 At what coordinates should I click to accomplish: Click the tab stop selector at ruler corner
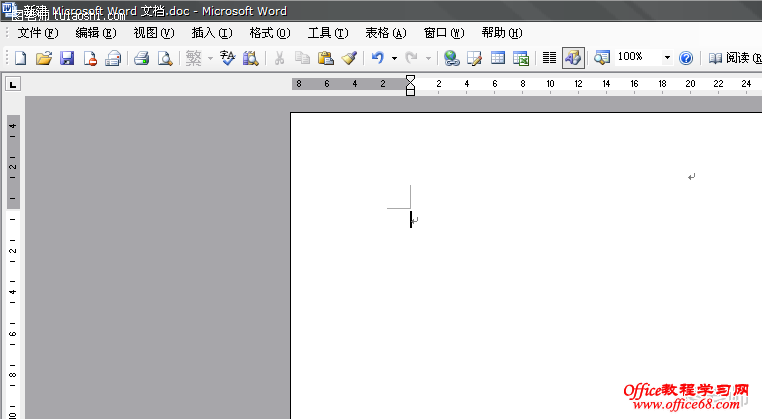click(x=12, y=85)
